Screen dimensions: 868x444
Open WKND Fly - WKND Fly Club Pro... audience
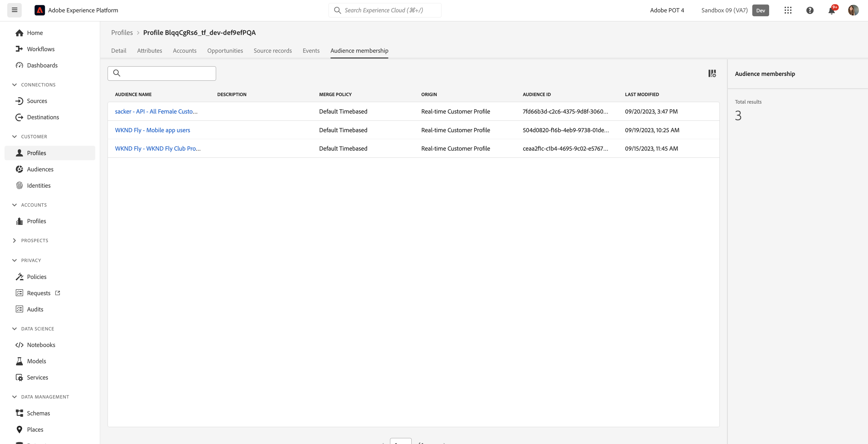pos(158,148)
